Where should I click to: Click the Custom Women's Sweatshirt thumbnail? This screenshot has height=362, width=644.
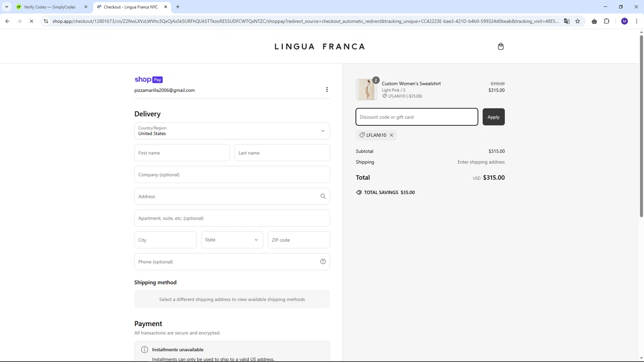click(x=366, y=89)
